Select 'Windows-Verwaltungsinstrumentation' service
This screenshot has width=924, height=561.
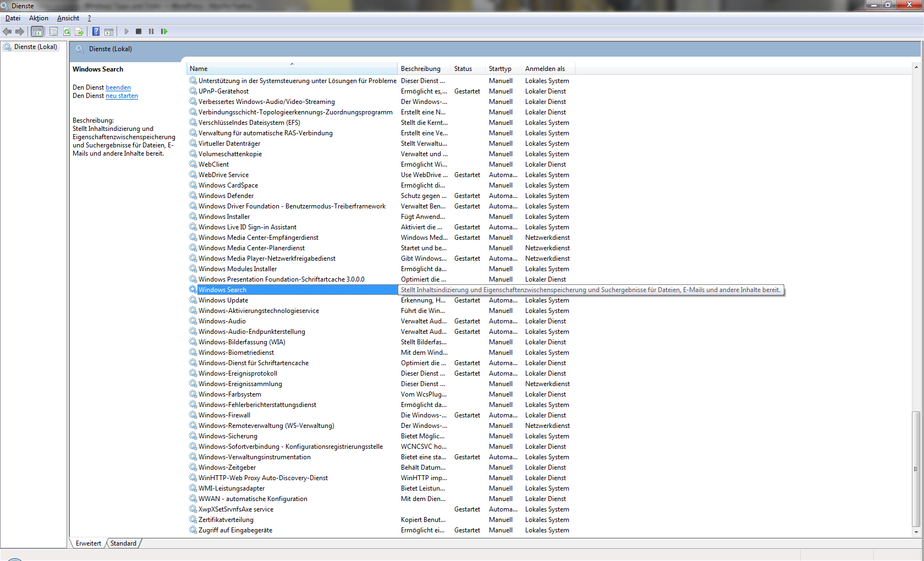[255, 457]
